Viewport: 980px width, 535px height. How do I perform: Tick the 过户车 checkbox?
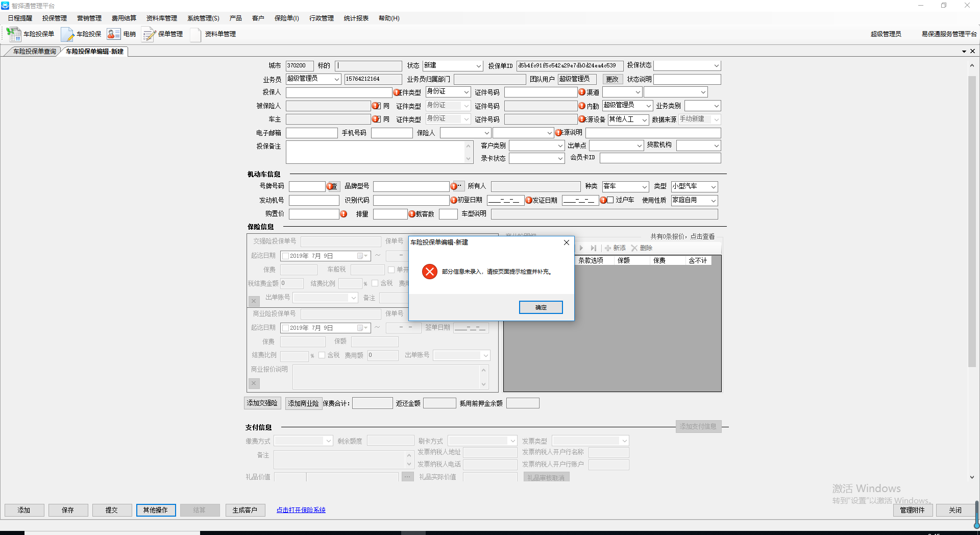pyautogui.click(x=610, y=200)
